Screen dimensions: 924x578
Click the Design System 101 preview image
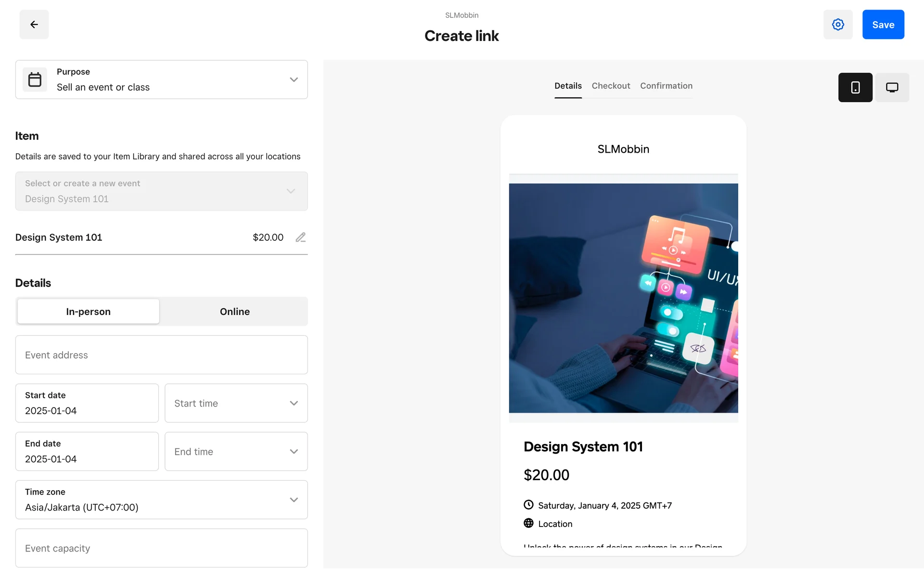point(623,298)
